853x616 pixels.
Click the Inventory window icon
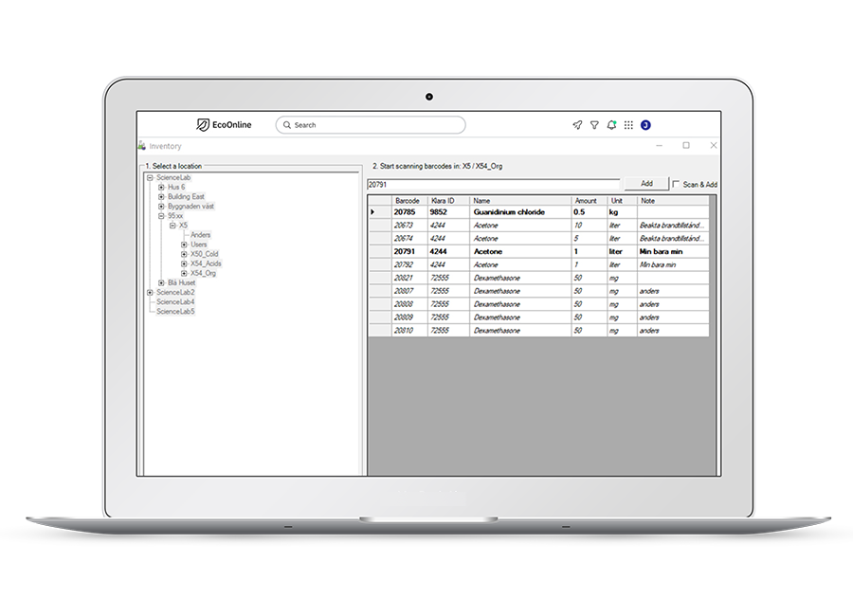(142, 146)
